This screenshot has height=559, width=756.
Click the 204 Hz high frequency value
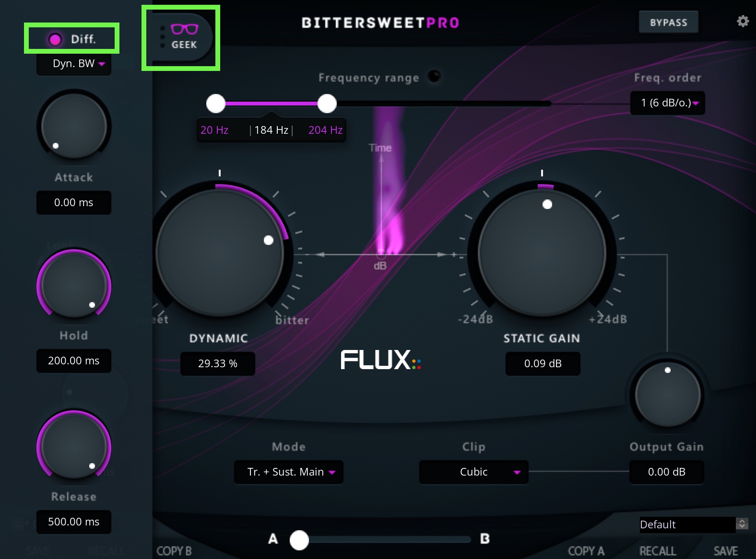325,130
